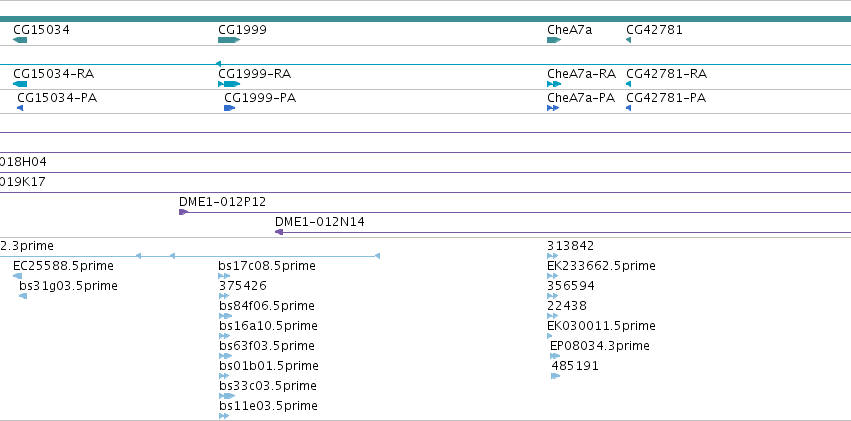
Task: Click the CG1999 gene arrow glyph
Action: pos(229,40)
